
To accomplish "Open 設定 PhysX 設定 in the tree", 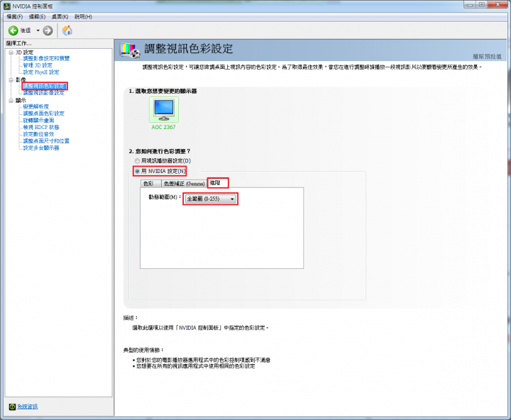I will tap(41, 72).
